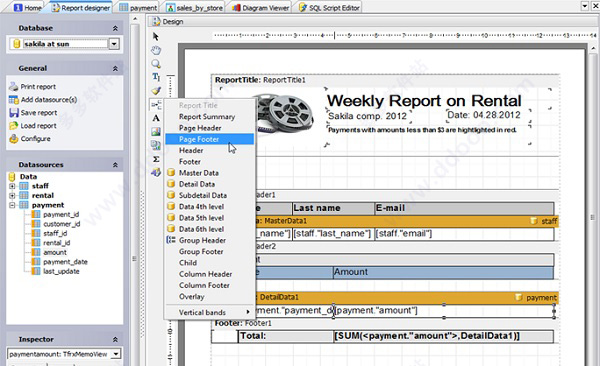Pick the Edit Text tool
This screenshot has height=366, width=600.
click(x=155, y=77)
